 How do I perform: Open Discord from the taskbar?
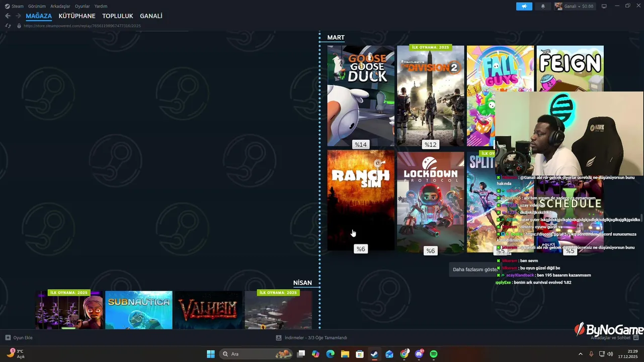[419, 354]
